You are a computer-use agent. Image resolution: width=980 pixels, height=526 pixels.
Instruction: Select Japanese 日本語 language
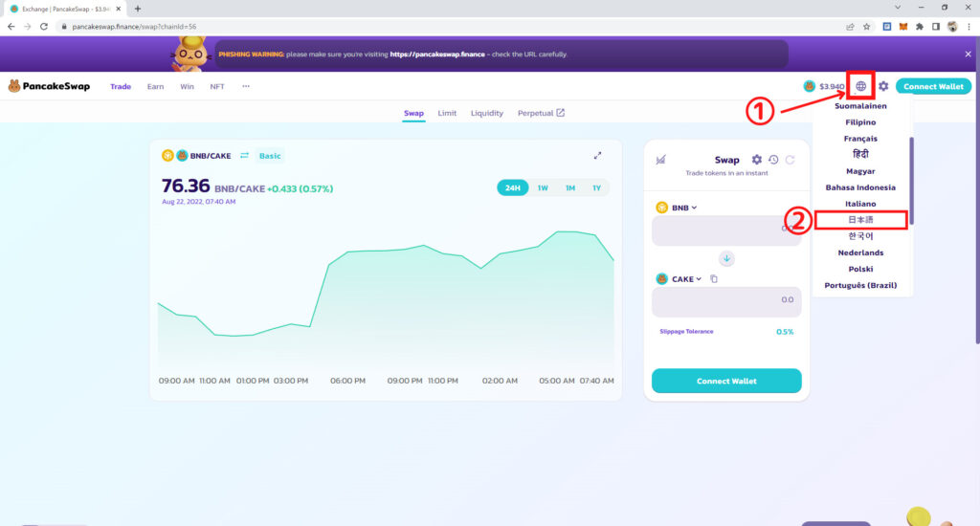tap(860, 220)
